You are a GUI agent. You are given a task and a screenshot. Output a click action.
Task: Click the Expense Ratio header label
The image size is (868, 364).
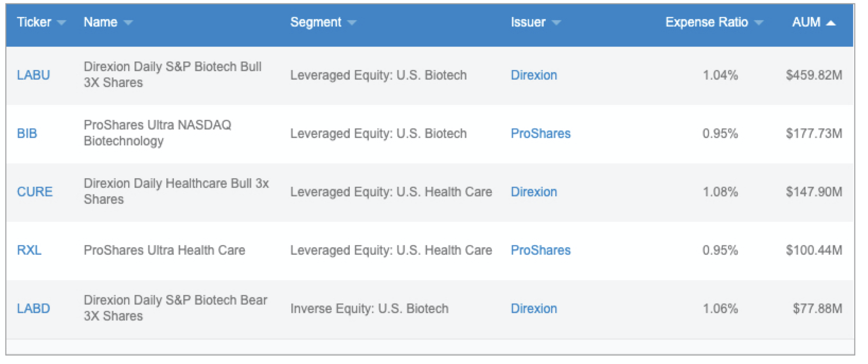707,22
